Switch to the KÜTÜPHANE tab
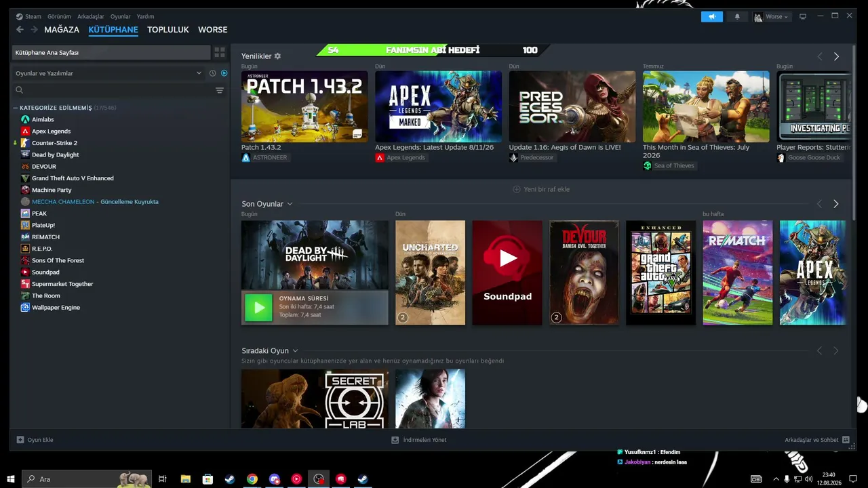The image size is (868, 488). click(x=113, y=30)
